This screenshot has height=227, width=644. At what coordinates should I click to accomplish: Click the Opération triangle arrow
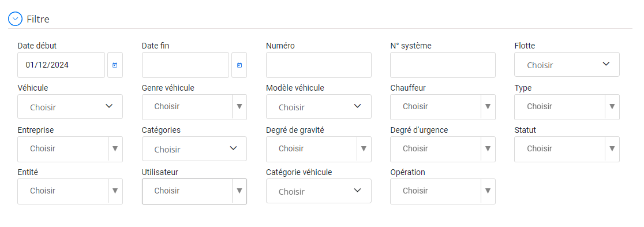click(488, 191)
